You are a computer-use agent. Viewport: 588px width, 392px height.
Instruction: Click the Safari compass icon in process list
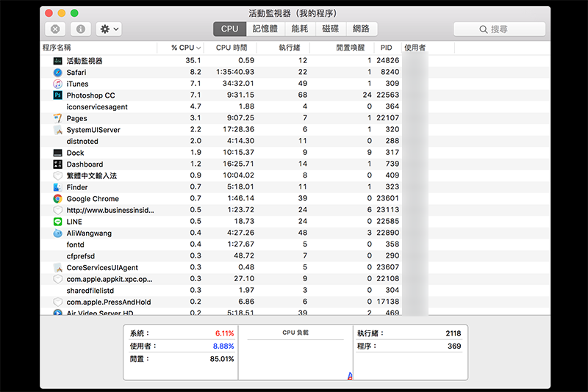[x=57, y=72]
